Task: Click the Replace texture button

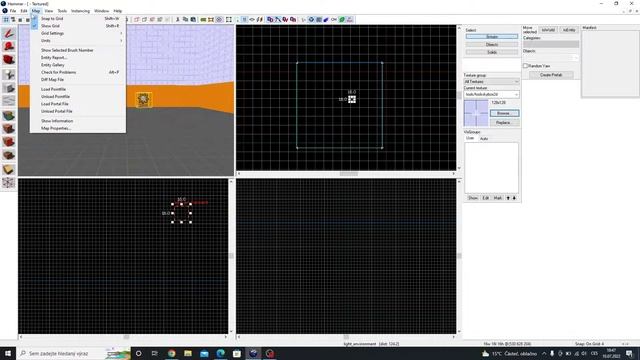Action: point(504,122)
